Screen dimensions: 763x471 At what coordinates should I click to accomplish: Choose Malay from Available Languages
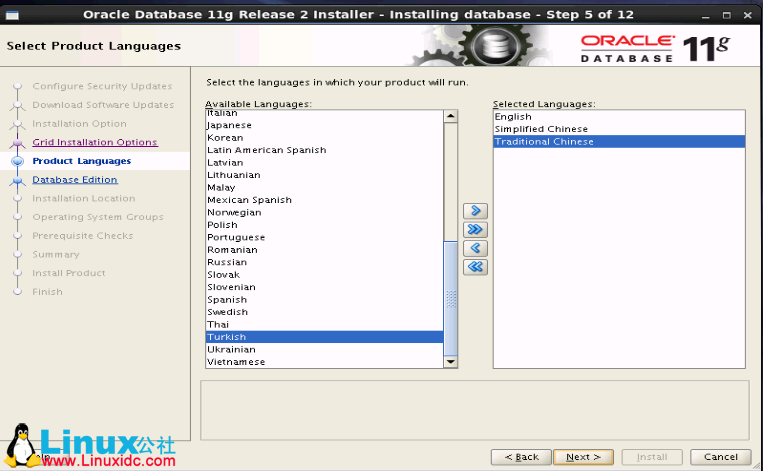(x=325, y=187)
